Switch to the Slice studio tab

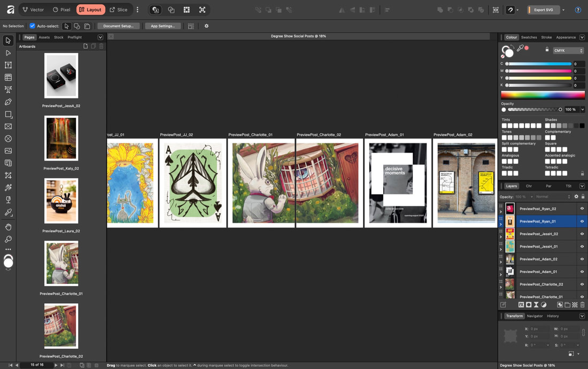(119, 10)
